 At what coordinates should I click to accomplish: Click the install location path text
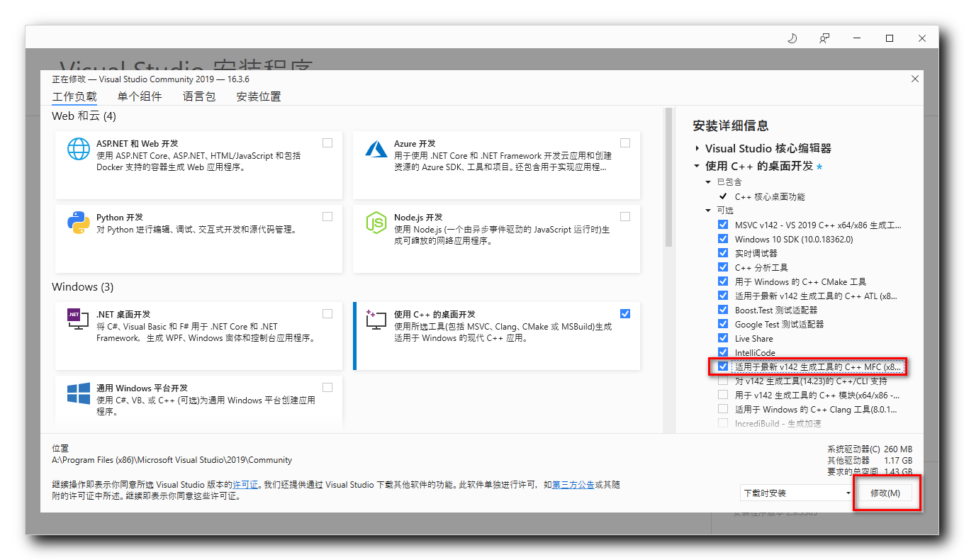[x=172, y=460]
